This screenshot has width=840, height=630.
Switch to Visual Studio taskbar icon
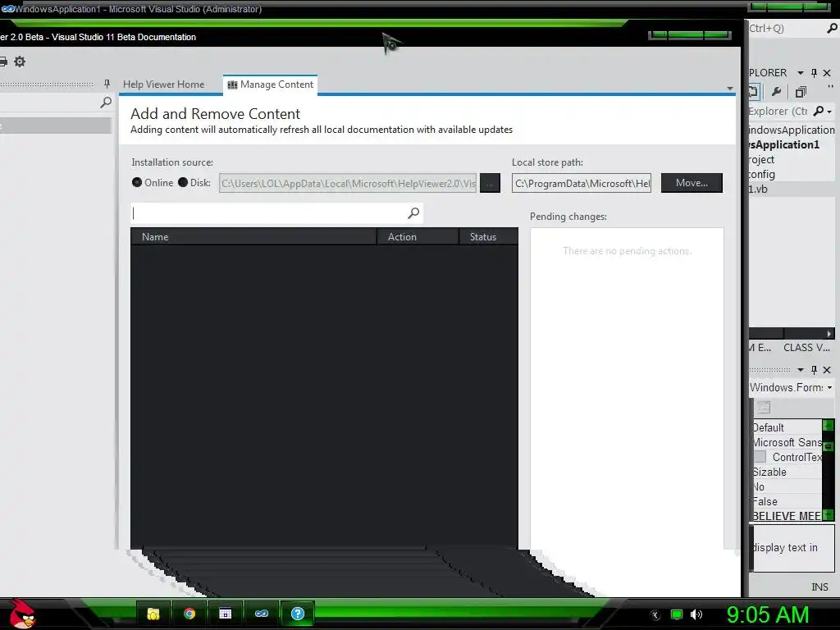262,614
